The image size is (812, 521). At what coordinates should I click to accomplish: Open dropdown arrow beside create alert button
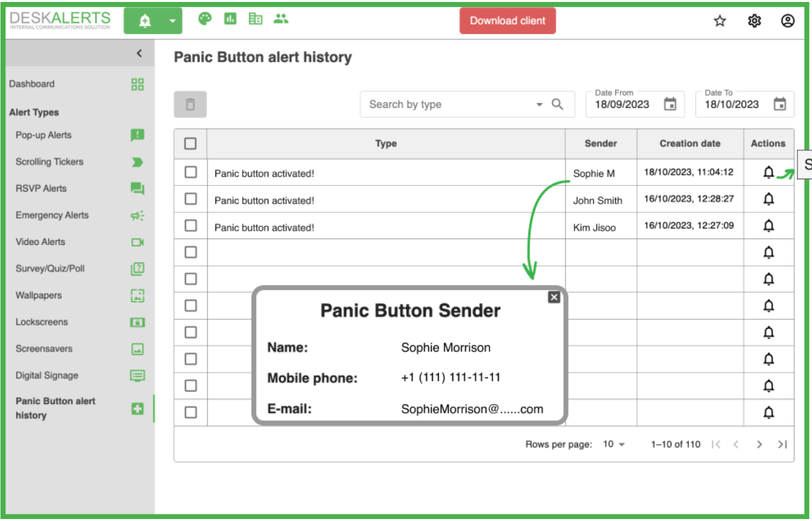(x=172, y=21)
